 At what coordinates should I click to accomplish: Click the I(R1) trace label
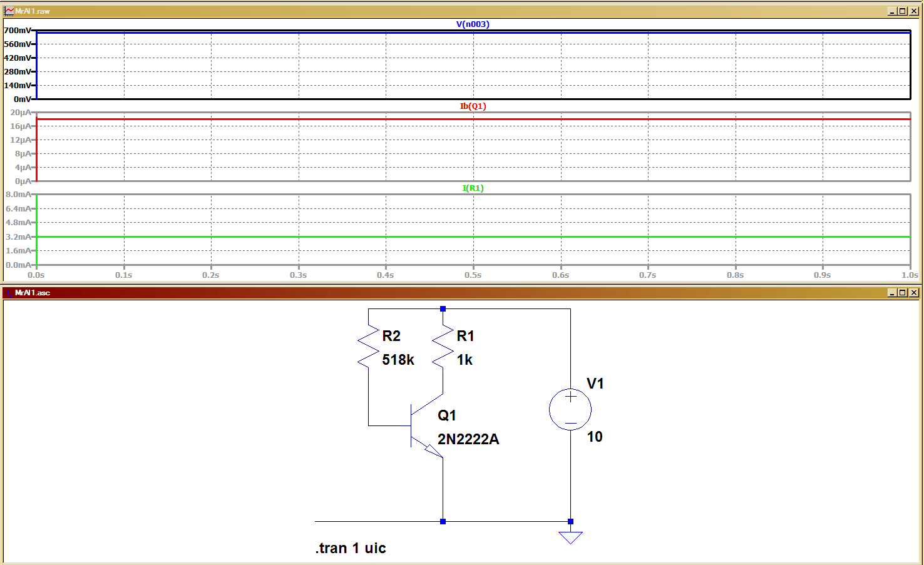[473, 188]
